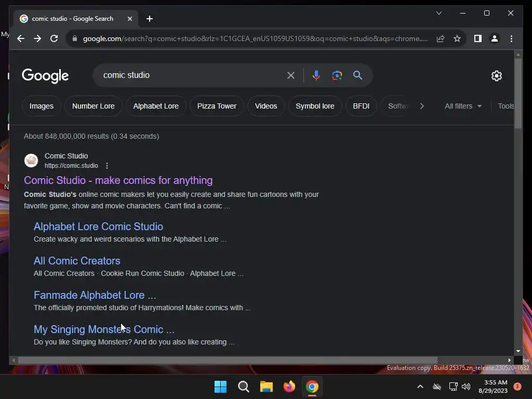Open the All filters dropdown
This screenshot has width=532, height=399.
coord(463,106)
